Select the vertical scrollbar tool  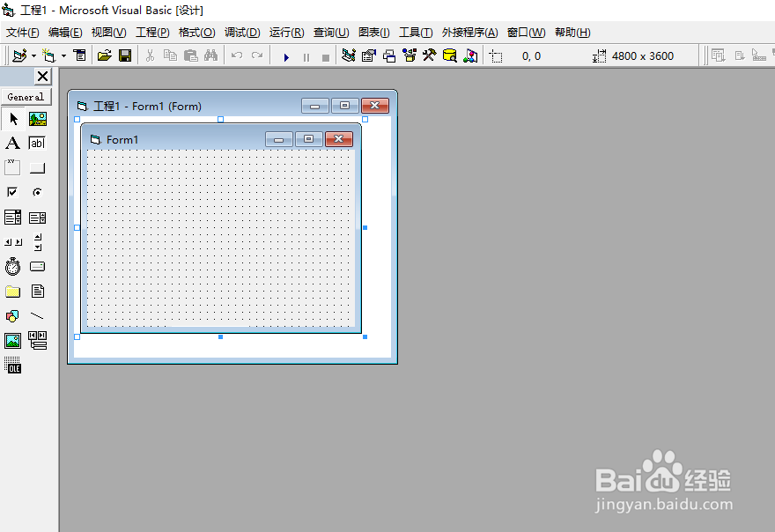(38, 241)
